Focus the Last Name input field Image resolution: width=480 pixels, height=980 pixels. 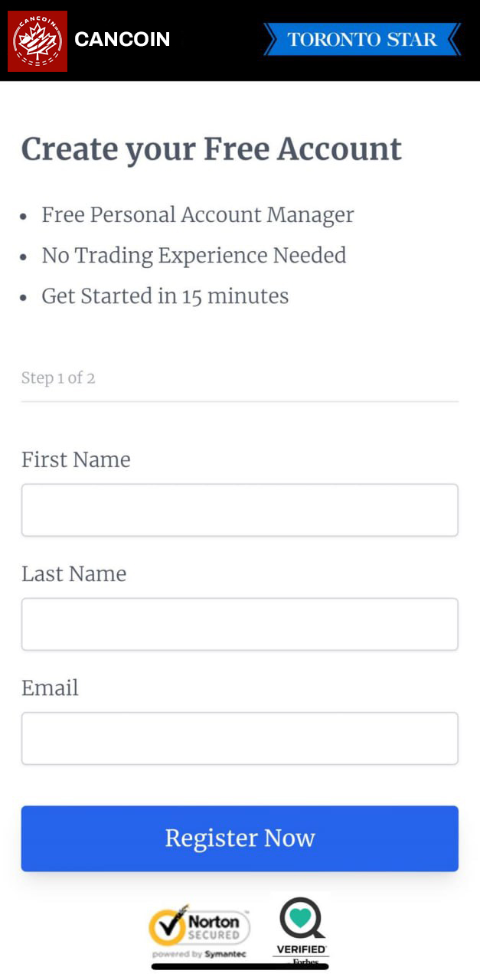[240, 624]
